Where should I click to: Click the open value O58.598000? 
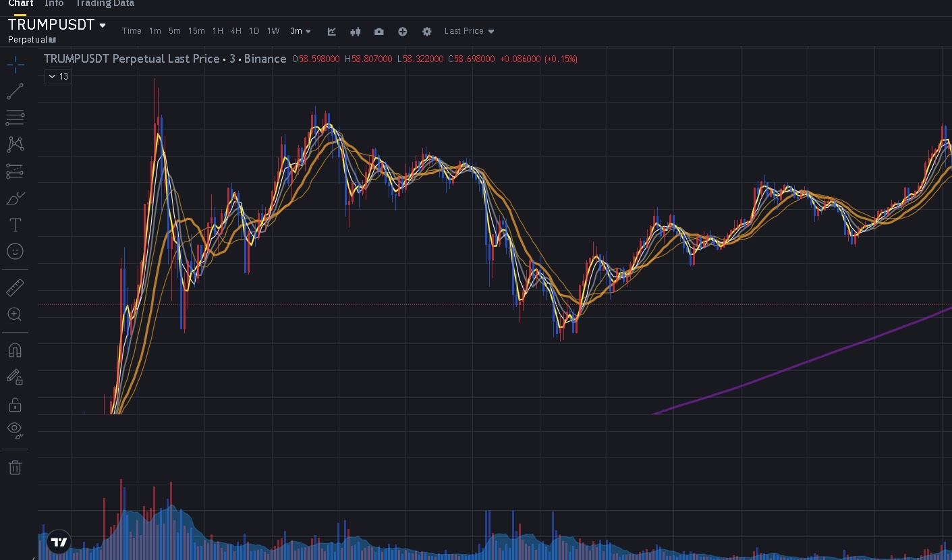click(316, 59)
